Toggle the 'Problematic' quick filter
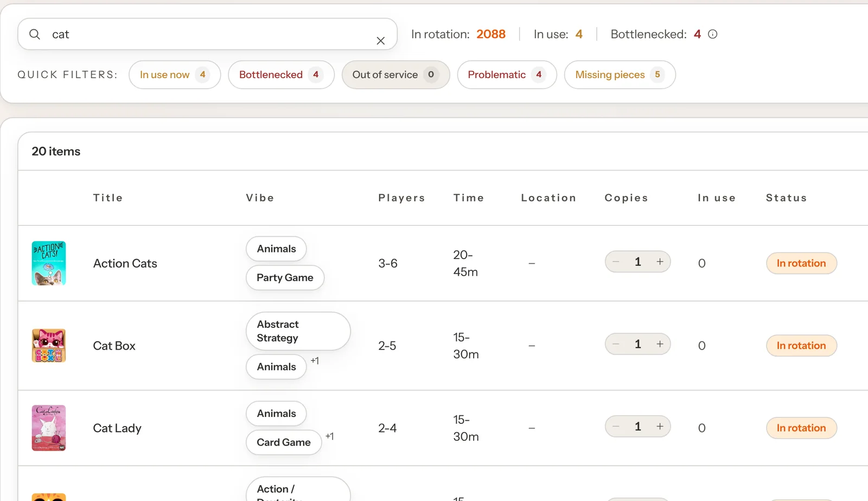868x501 pixels. tap(507, 75)
